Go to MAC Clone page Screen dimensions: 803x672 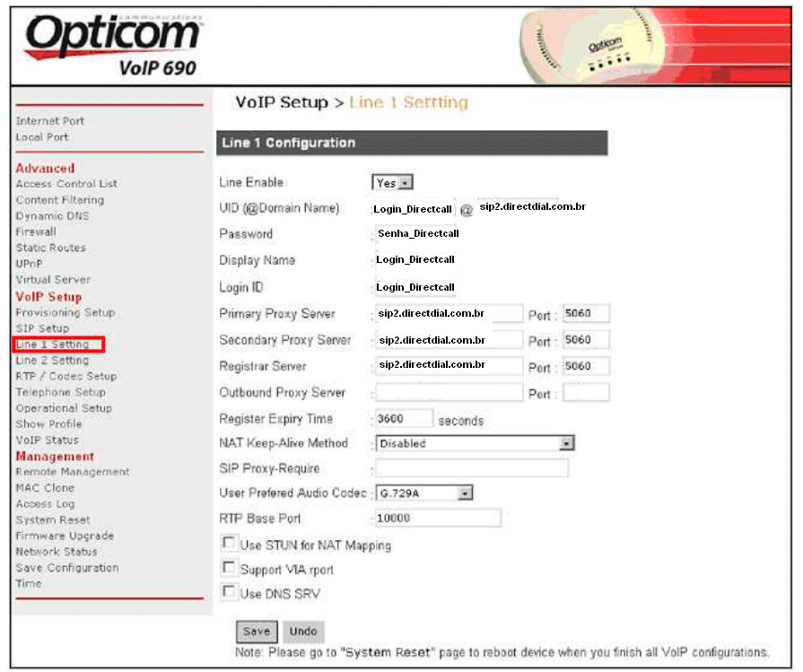[x=45, y=487]
